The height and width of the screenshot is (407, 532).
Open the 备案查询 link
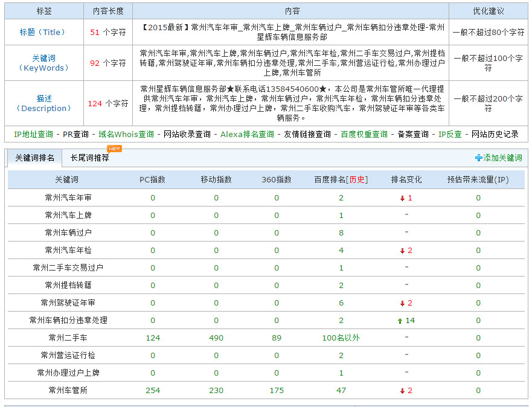[x=413, y=134]
